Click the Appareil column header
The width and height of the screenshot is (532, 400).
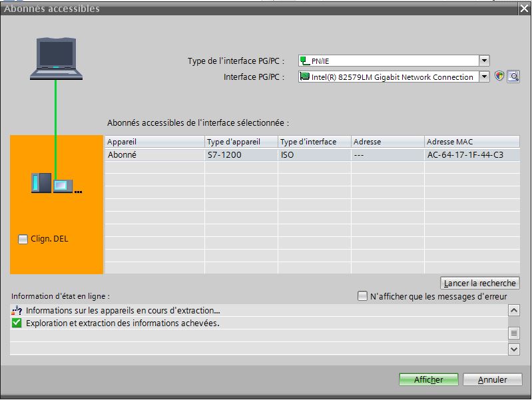coord(154,142)
